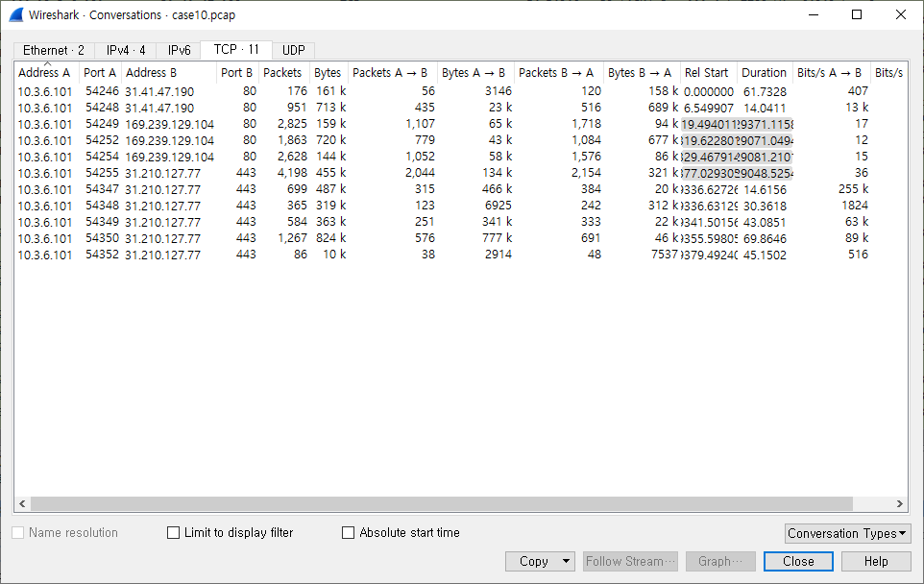Switch to the UDP tab
Viewport: 924px width, 584px height.
click(294, 50)
